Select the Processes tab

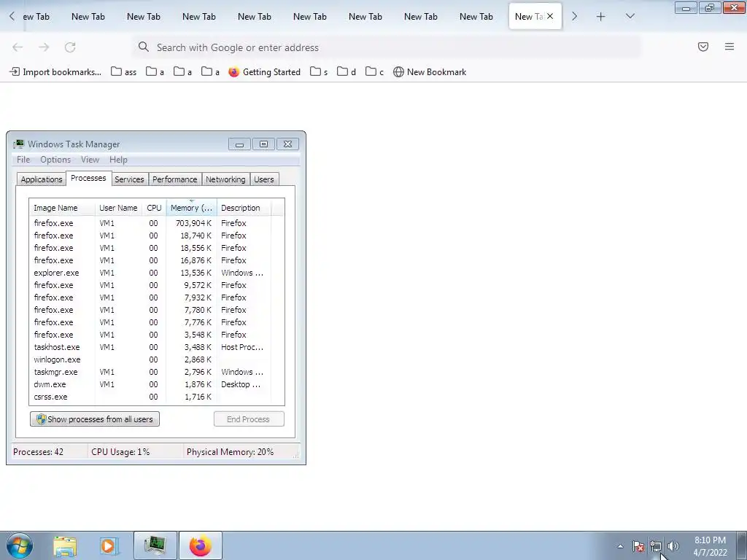(x=88, y=178)
